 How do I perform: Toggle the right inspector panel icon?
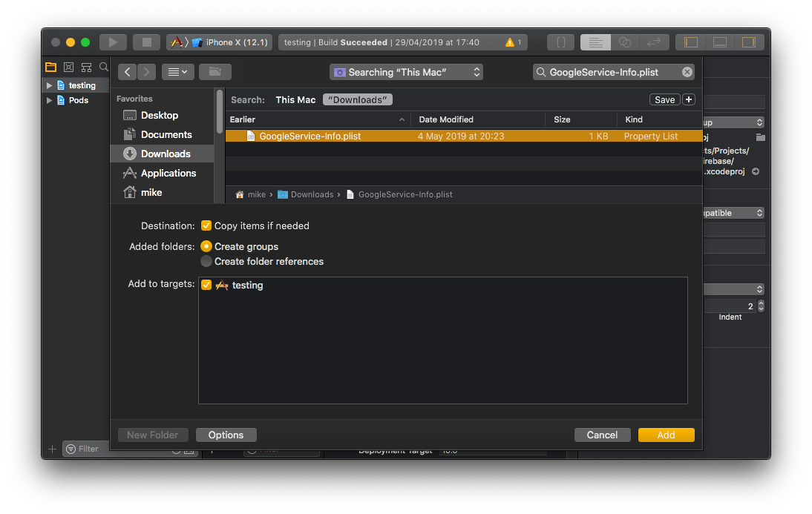coord(748,42)
